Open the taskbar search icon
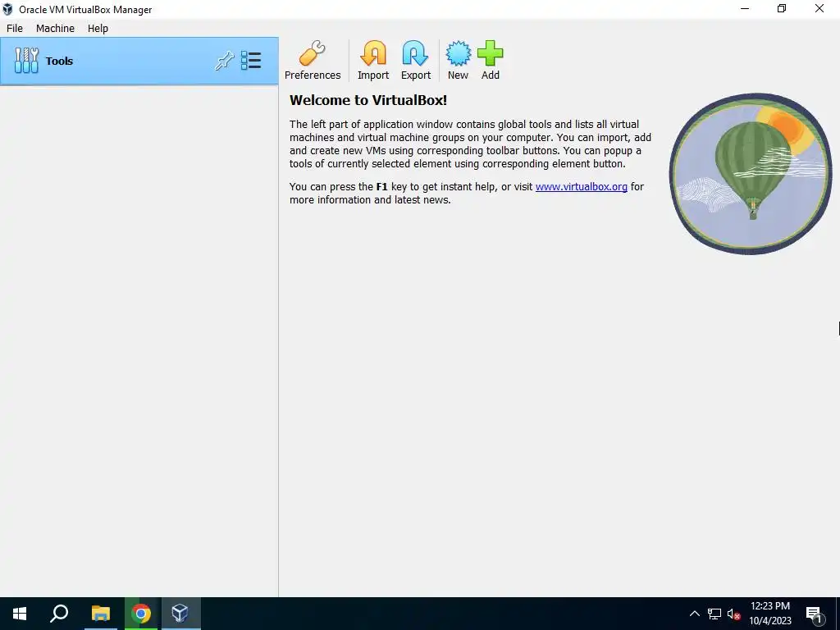Viewport: 840px width, 630px height. coord(59,614)
